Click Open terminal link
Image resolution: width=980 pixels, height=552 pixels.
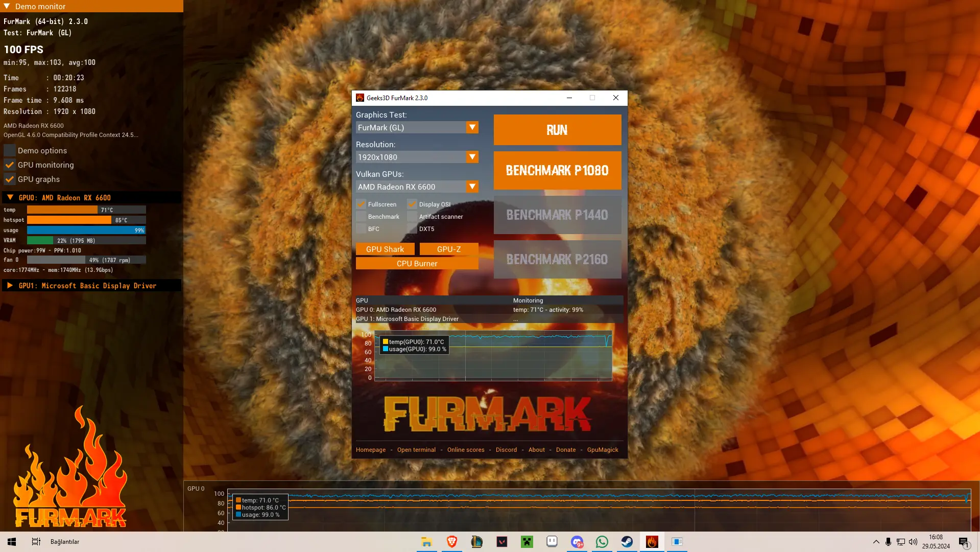(x=416, y=450)
